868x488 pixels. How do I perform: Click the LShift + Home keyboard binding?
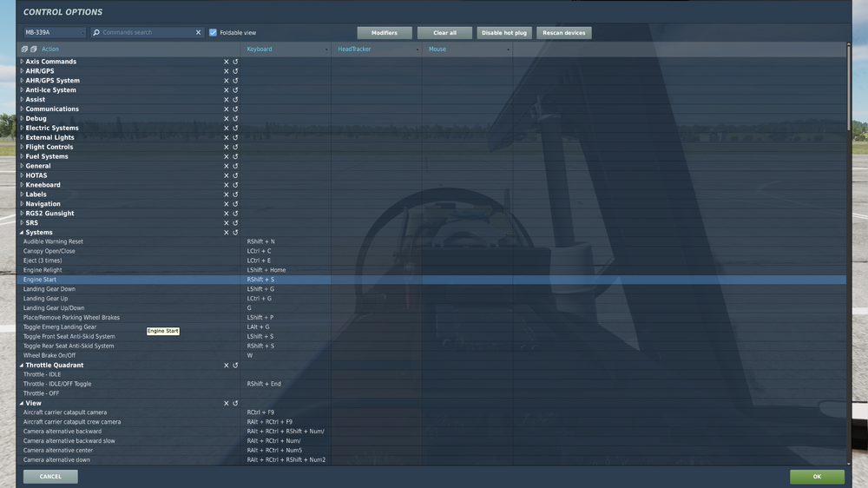pyautogui.click(x=266, y=270)
